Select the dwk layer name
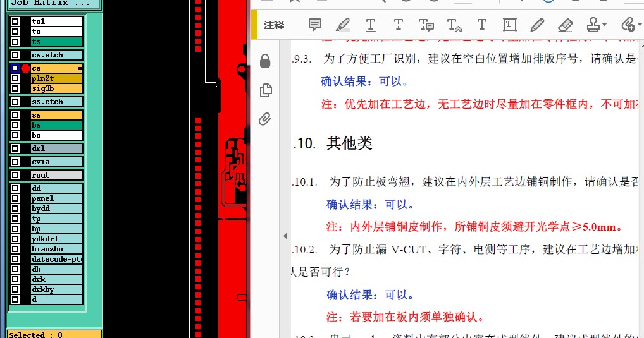Screen dimensions: 644x338 click(57, 279)
